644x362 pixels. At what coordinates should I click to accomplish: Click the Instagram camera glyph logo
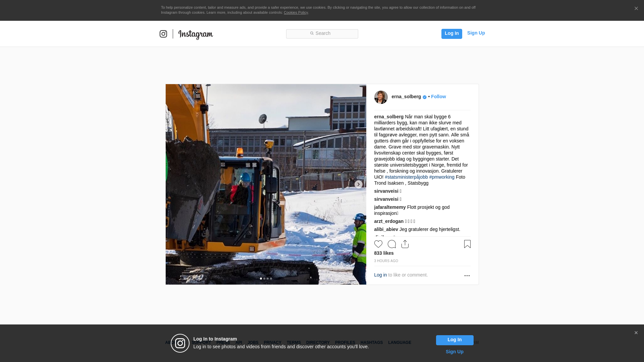pos(163,34)
